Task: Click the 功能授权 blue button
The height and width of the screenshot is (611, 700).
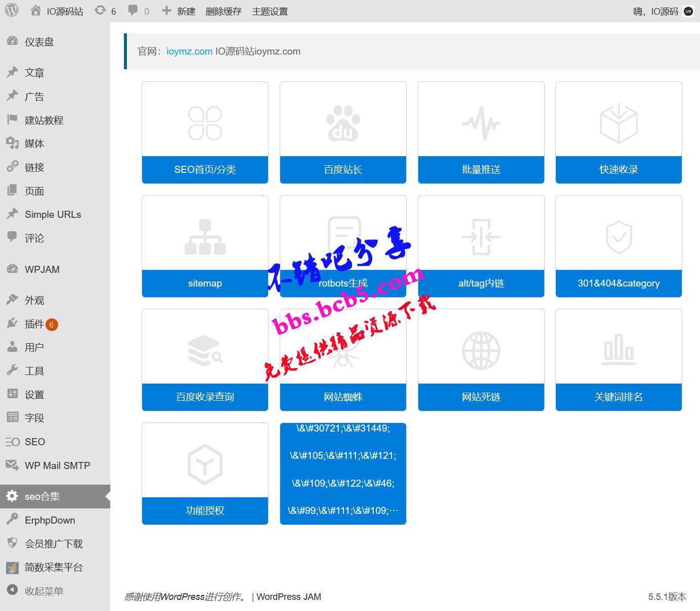Action: tap(205, 510)
